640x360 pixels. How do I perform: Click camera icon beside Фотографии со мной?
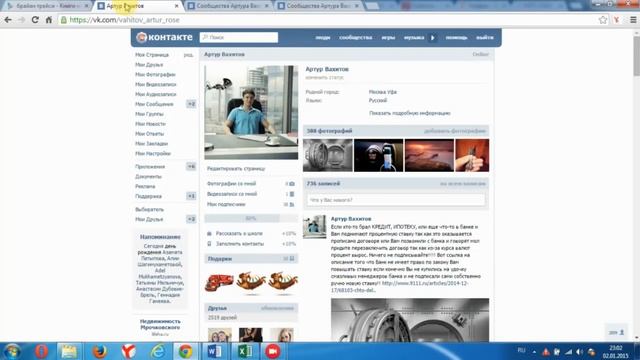(x=291, y=184)
